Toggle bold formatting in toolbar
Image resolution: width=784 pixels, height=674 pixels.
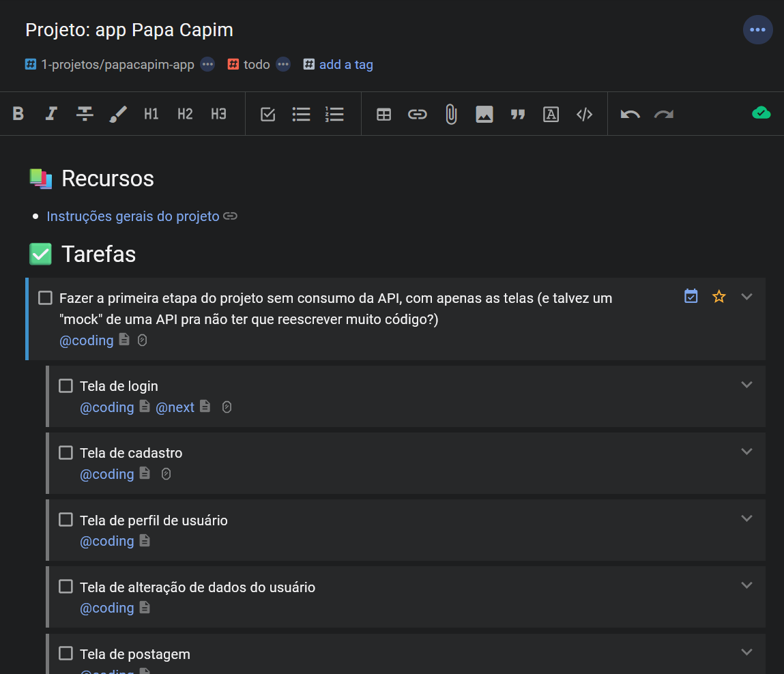click(18, 114)
